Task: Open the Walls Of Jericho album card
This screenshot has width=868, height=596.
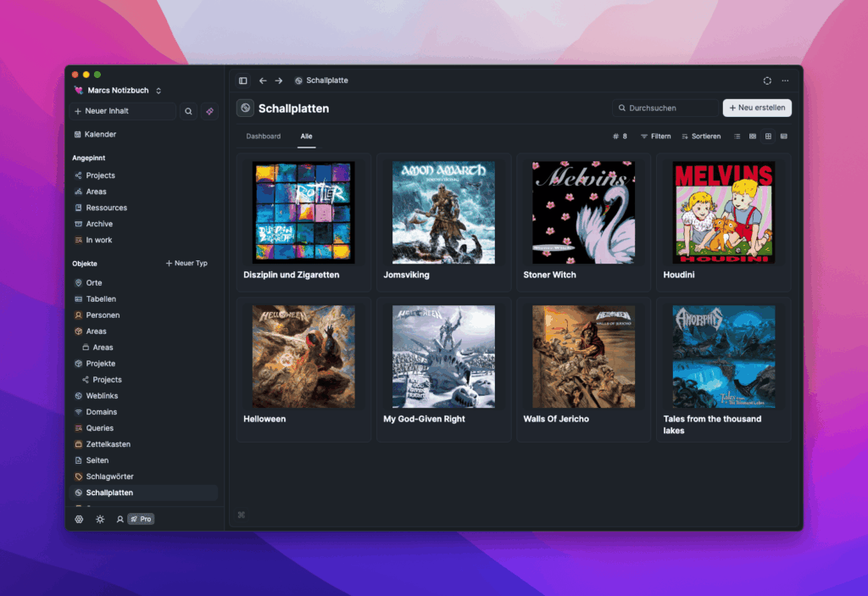Action: coord(583,370)
